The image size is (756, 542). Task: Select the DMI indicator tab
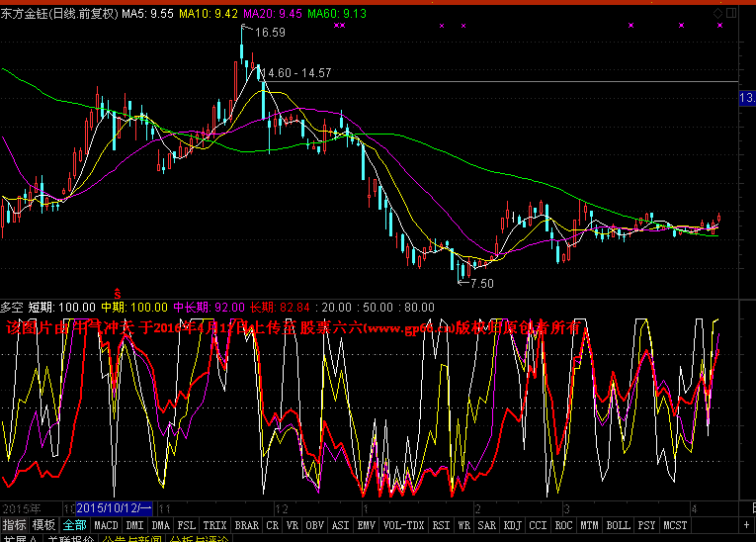(134, 524)
